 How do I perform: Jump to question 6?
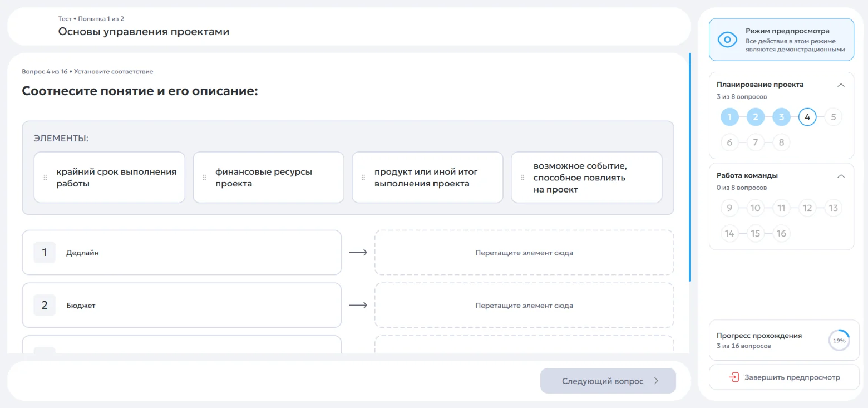pyautogui.click(x=729, y=142)
